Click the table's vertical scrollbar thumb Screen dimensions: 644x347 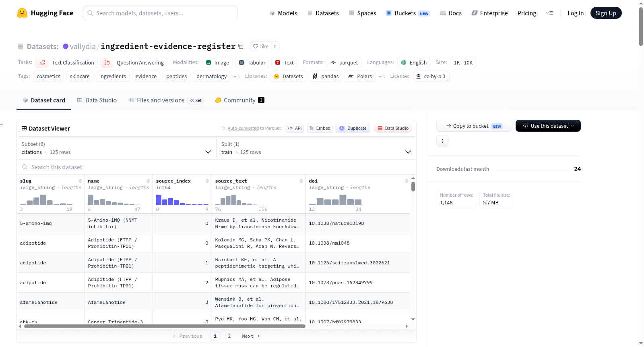[413, 187]
